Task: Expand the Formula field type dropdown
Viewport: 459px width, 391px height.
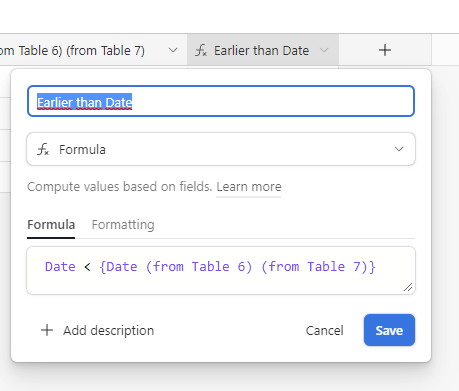Action: pyautogui.click(x=399, y=149)
